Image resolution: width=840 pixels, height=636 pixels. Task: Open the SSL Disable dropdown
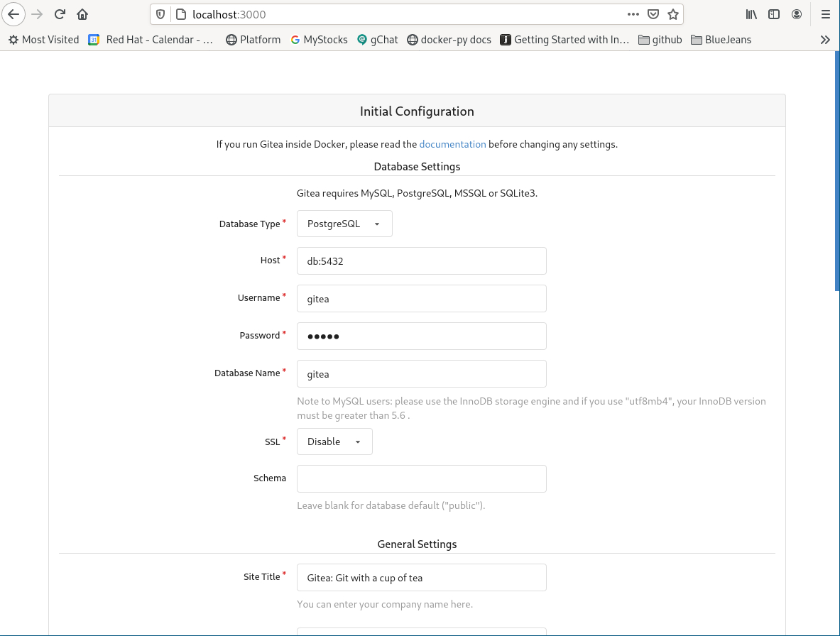(x=334, y=442)
